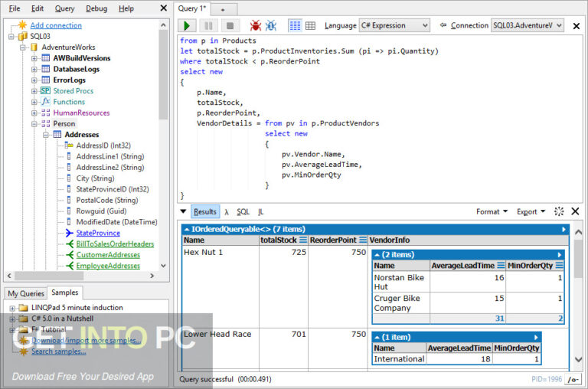588x389 pixels.
Task: Click the Pause query icon
Action: (x=208, y=25)
